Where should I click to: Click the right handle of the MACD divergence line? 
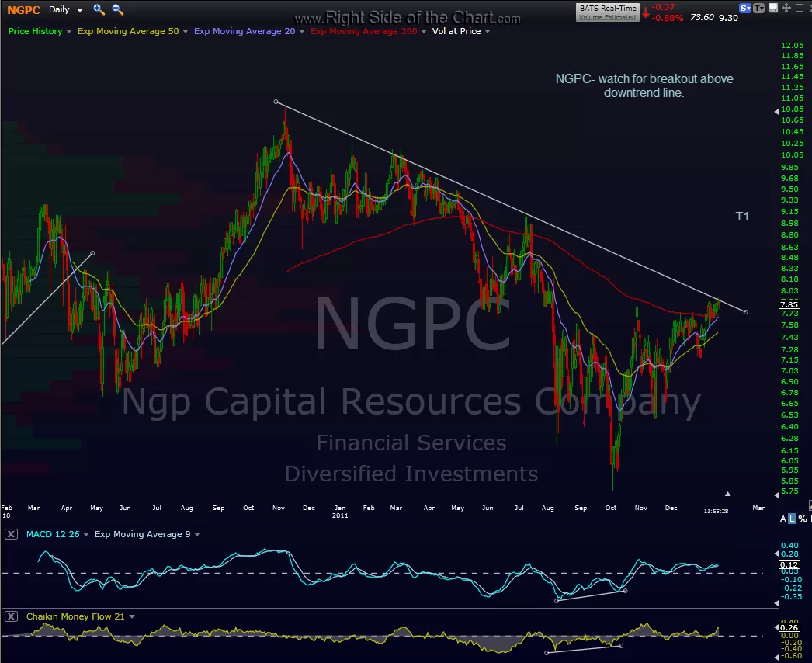pos(626,591)
